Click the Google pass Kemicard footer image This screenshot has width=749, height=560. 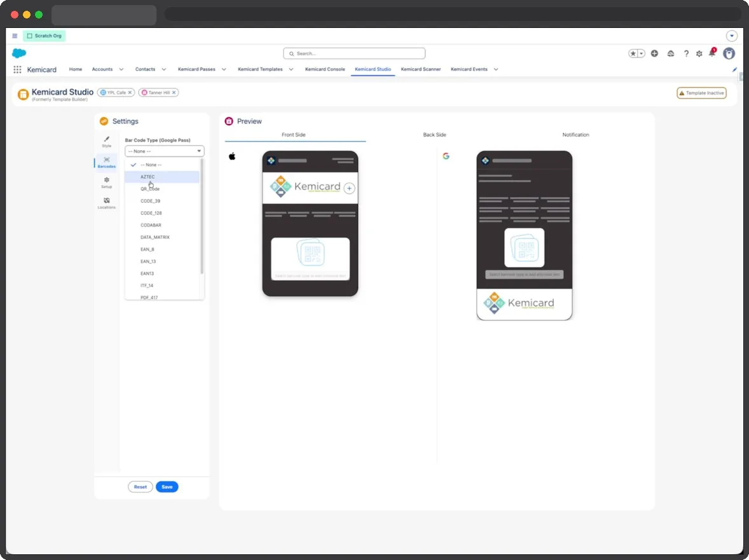pos(525,304)
